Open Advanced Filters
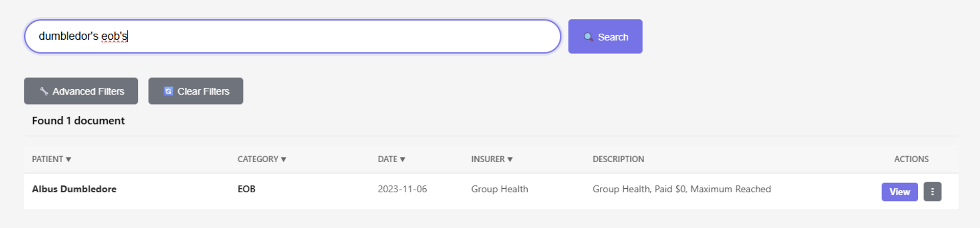Viewport: 980px width, 228px height. pos(81,91)
